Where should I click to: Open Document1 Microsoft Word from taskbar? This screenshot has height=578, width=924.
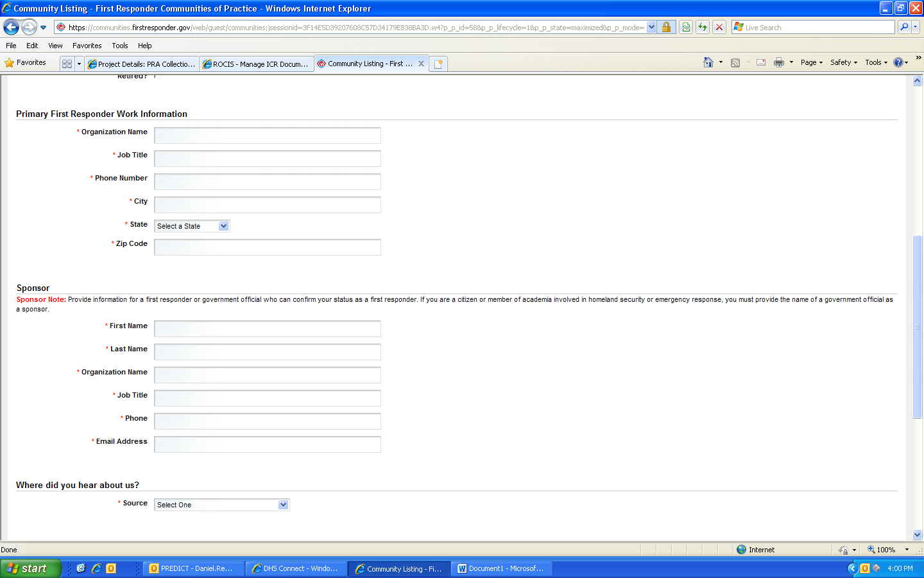[x=501, y=568]
